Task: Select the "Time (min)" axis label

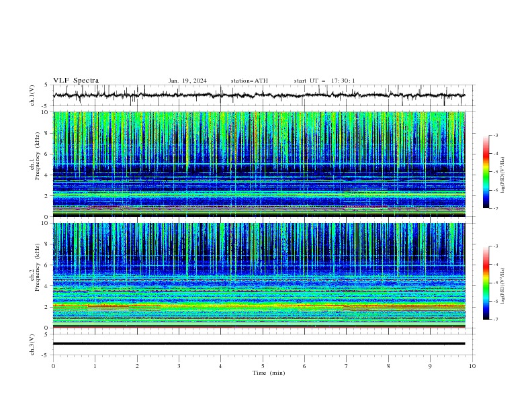Action: (x=269, y=373)
